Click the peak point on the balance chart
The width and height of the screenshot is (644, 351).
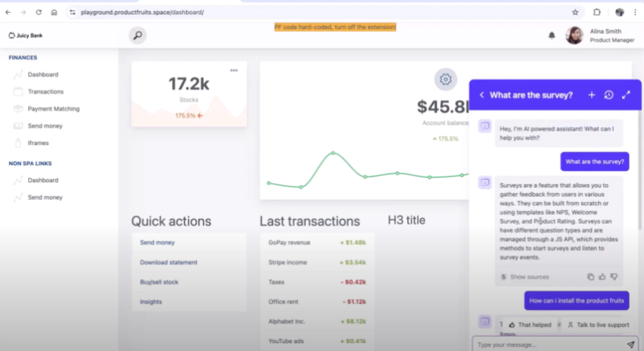click(x=333, y=153)
